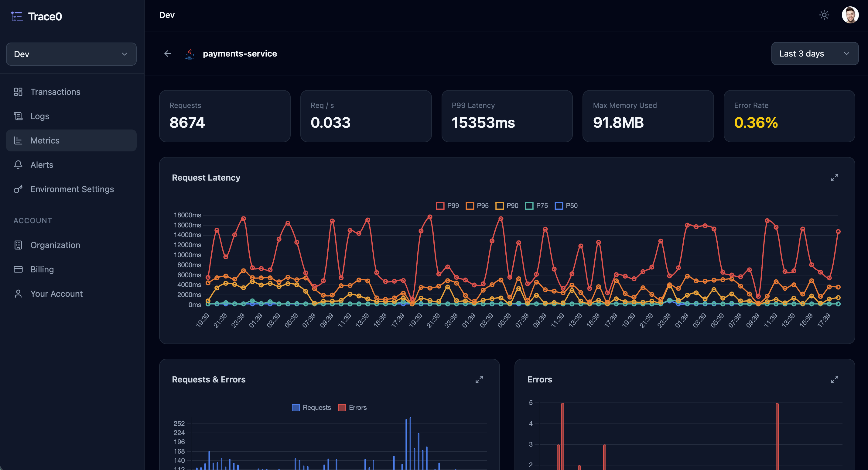Viewport: 868px width, 470px height.
Task: Toggle the P99 legend series
Action: click(447, 206)
